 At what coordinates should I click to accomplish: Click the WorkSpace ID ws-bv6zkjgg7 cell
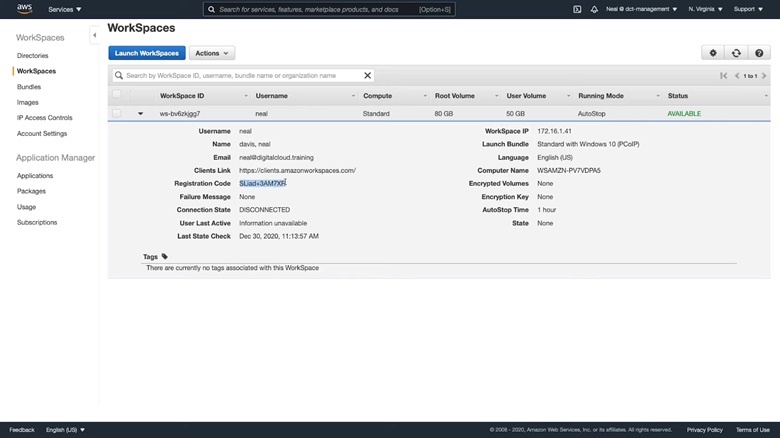click(x=180, y=113)
